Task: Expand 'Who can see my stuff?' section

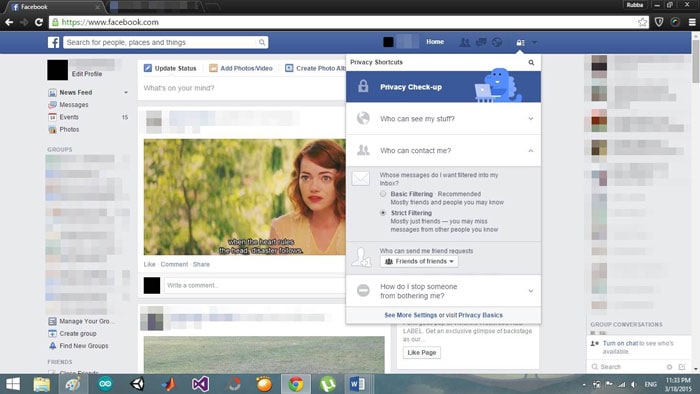Action: pos(443,119)
